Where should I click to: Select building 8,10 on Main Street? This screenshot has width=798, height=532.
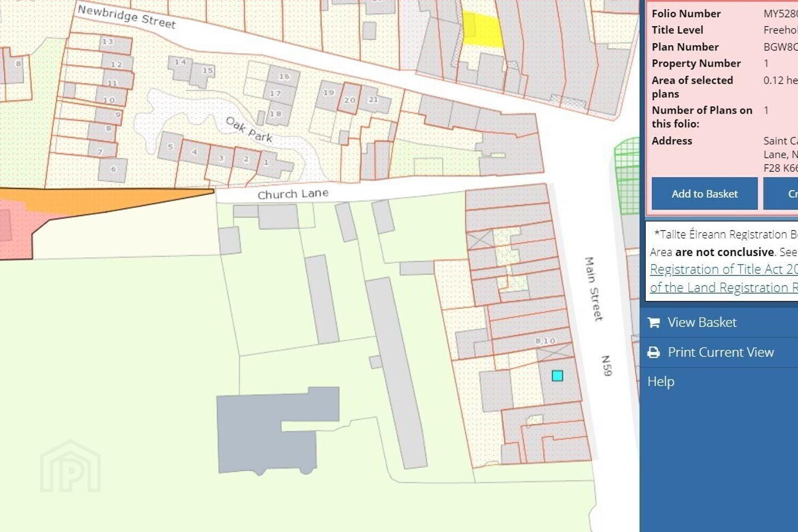point(545,341)
